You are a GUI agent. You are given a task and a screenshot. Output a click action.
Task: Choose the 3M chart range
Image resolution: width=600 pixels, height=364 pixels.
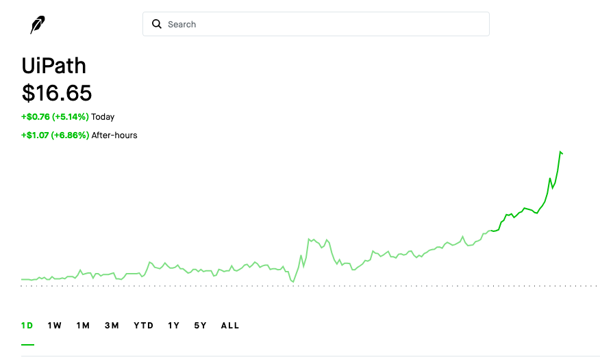coord(112,326)
